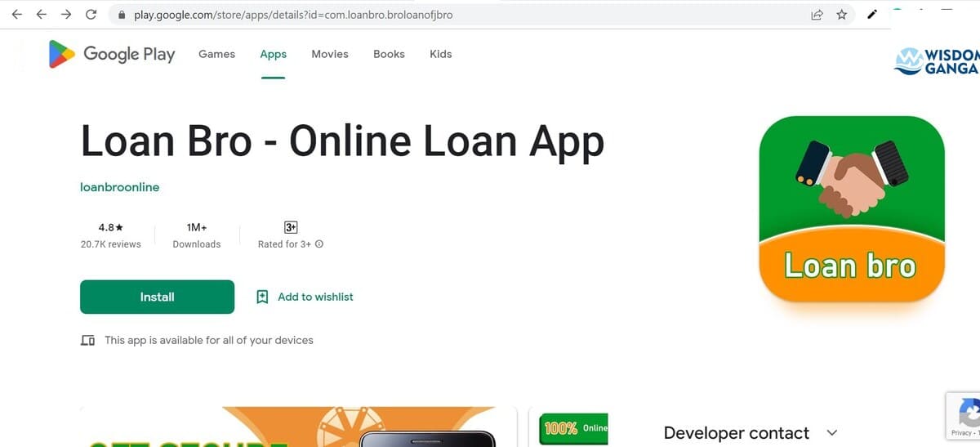Click the pencil extension icon

pyautogui.click(x=872, y=15)
